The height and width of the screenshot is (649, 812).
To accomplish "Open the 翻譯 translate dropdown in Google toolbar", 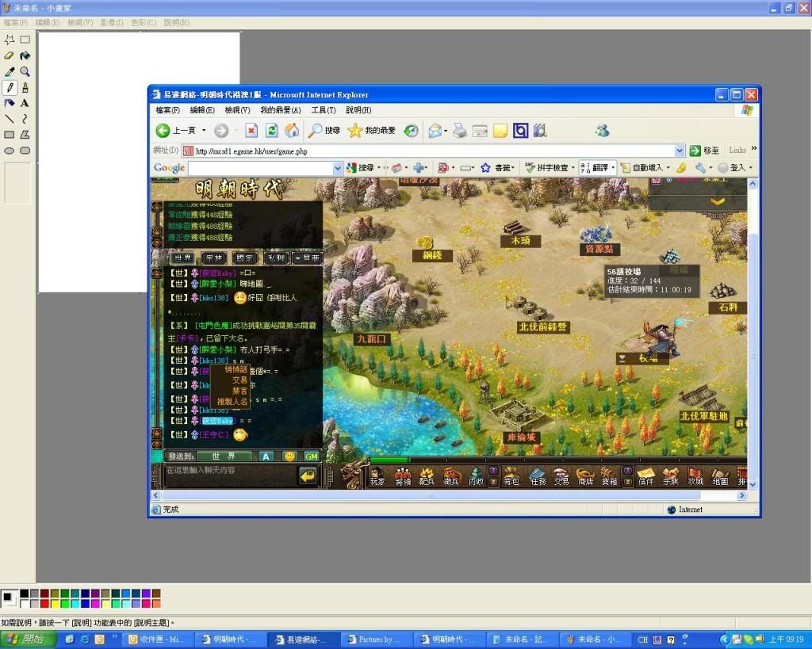I will (613, 168).
